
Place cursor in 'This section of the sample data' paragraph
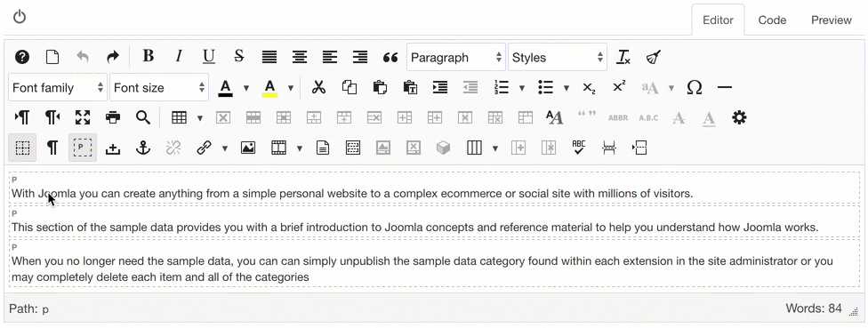[x=414, y=228]
